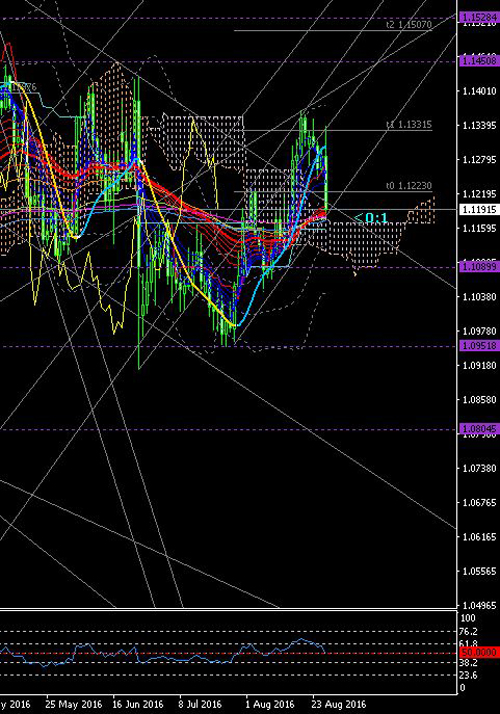The image size is (500, 714).
Task: Click the current price label 1.11915
Action: tap(480, 210)
